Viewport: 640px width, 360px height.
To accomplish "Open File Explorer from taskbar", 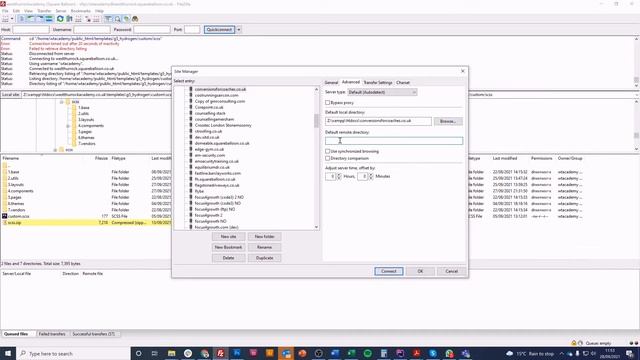I will (x=171, y=353).
